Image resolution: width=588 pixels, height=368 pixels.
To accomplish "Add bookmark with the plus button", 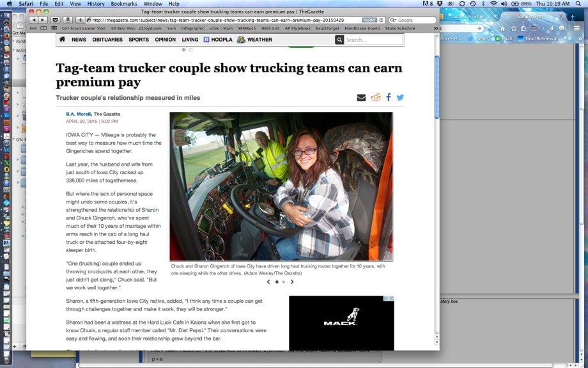I will pos(80,20).
